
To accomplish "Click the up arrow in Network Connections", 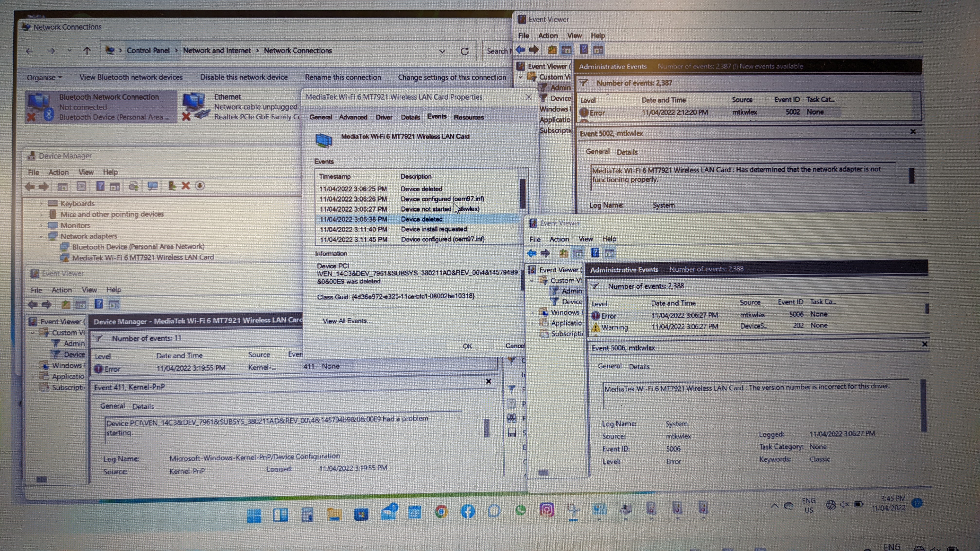I will pyautogui.click(x=87, y=51).
